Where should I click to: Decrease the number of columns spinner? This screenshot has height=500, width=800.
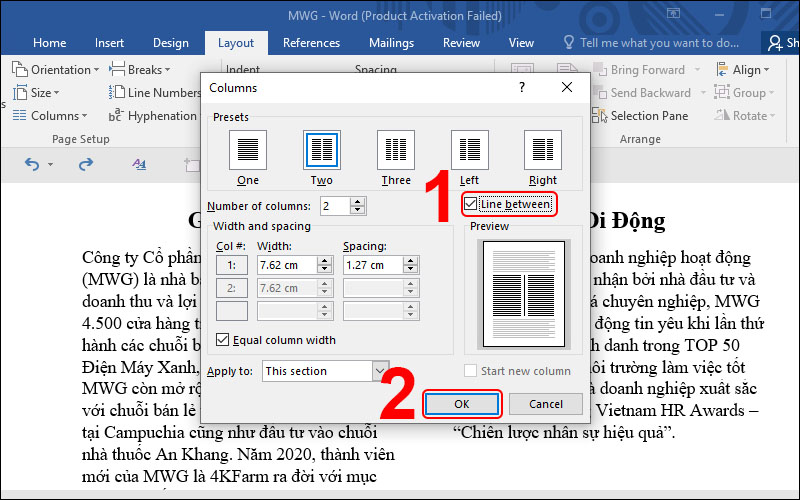coord(358,210)
